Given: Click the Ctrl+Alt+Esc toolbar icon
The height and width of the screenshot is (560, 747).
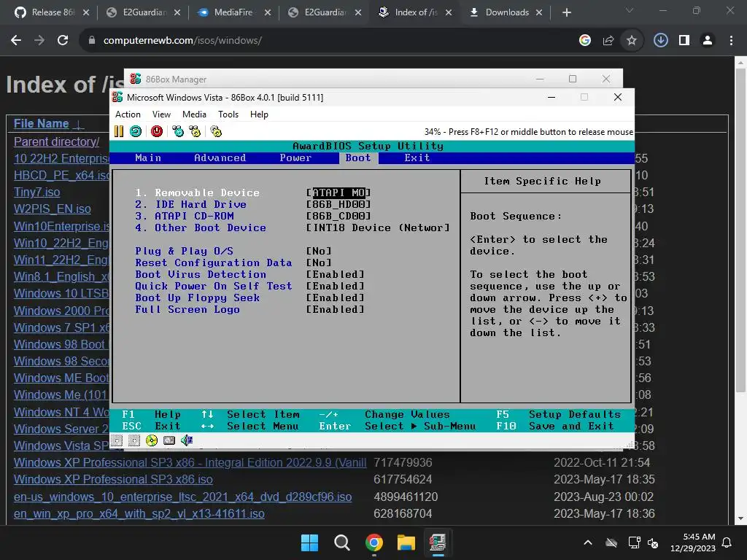Looking at the screenshot, I should [x=195, y=131].
